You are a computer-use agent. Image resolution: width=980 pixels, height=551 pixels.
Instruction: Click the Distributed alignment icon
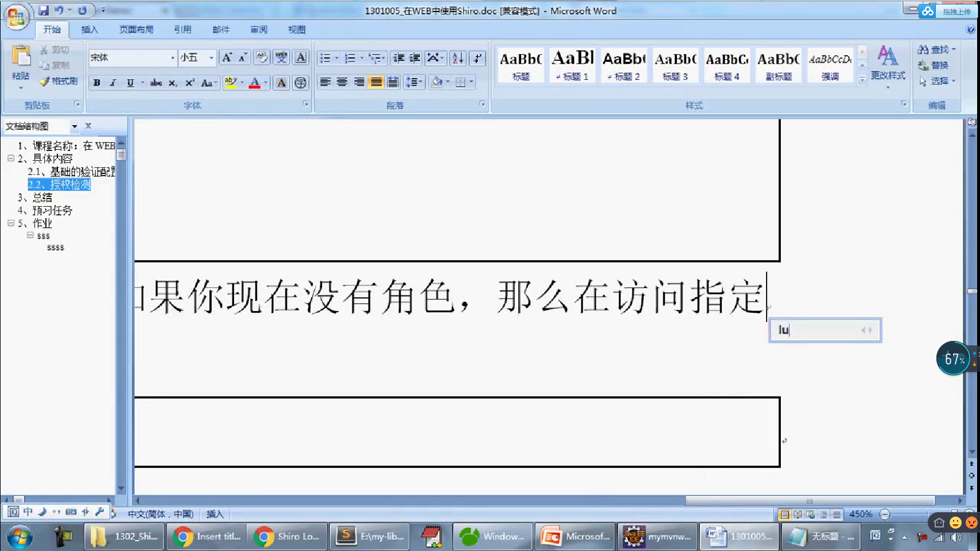(x=393, y=82)
